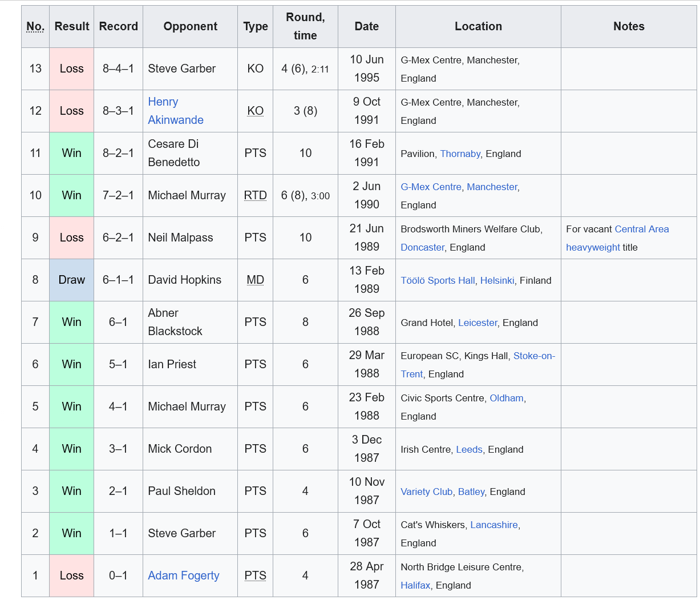Click the Result column header

pos(72,26)
